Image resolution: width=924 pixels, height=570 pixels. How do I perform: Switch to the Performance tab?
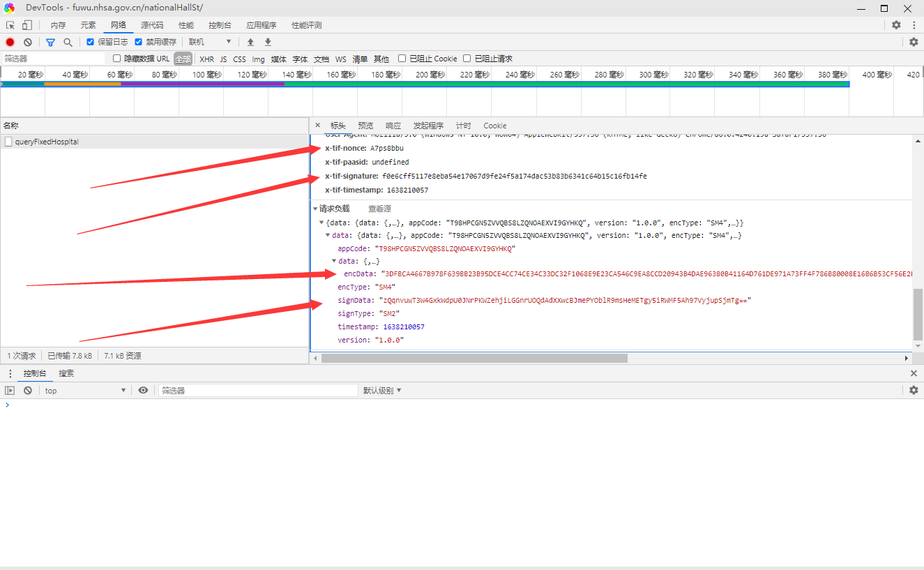click(186, 25)
